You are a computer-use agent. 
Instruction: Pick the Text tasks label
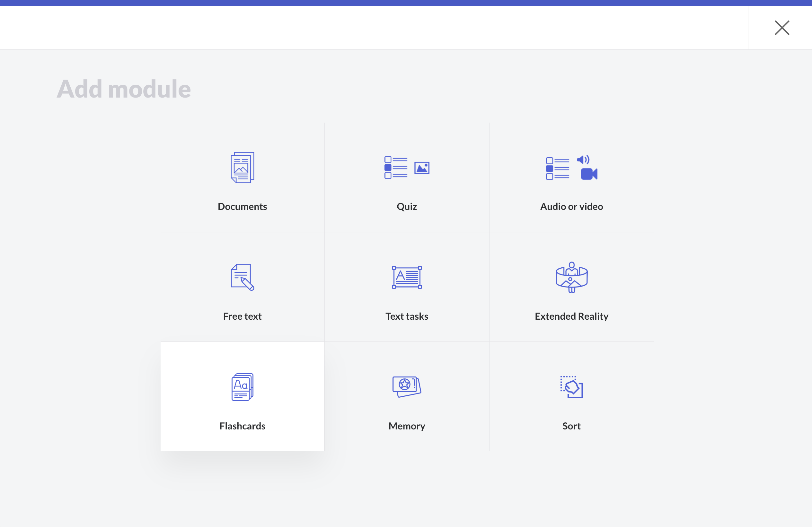[x=407, y=316]
